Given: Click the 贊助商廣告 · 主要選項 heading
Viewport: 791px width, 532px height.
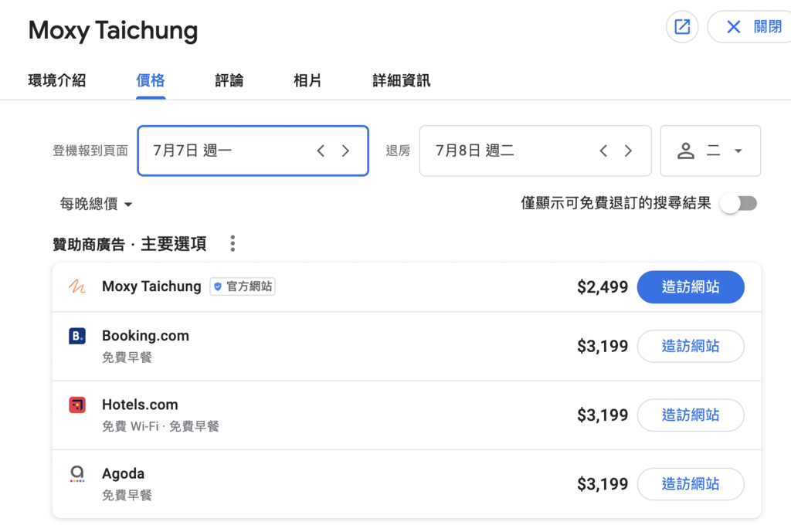Looking at the screenshot, I should [130, 244].
